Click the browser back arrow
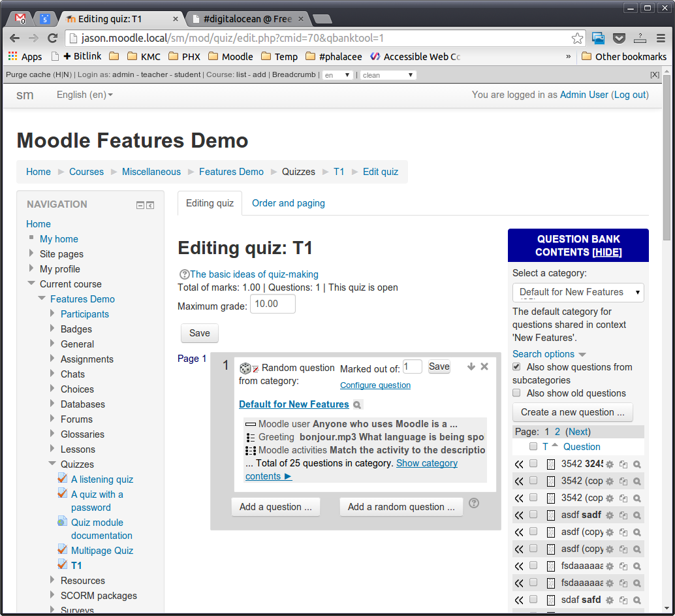The image size is (675, 616). [x=14, y=39]
